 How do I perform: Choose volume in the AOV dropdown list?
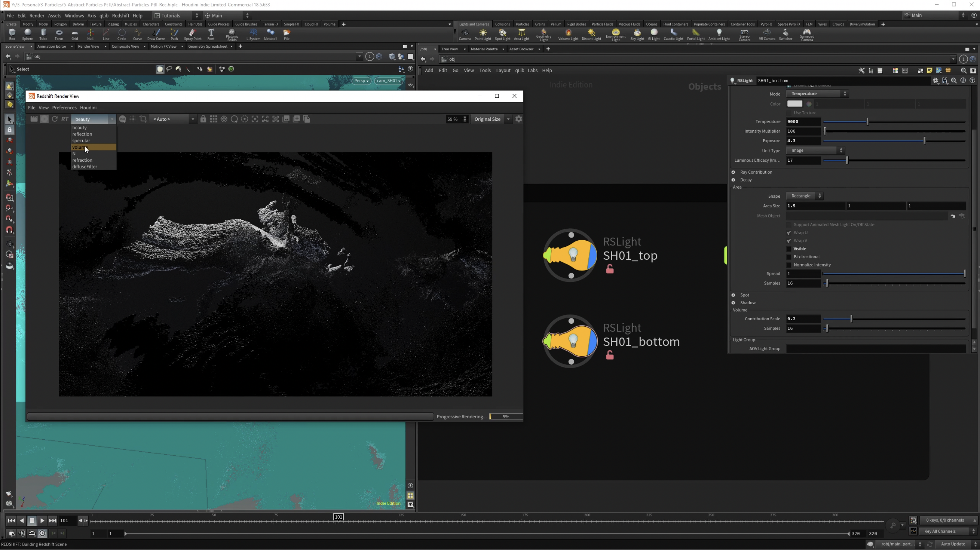tap(94, 147)
